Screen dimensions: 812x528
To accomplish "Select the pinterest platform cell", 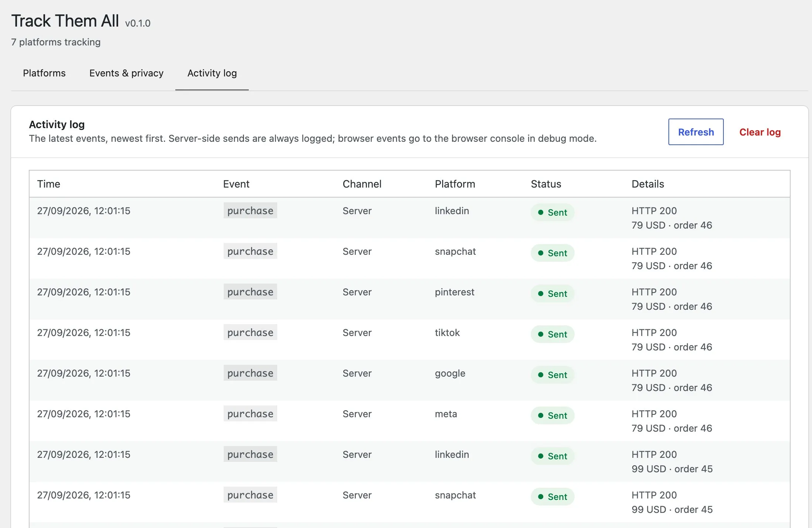I will click(454, 292).
